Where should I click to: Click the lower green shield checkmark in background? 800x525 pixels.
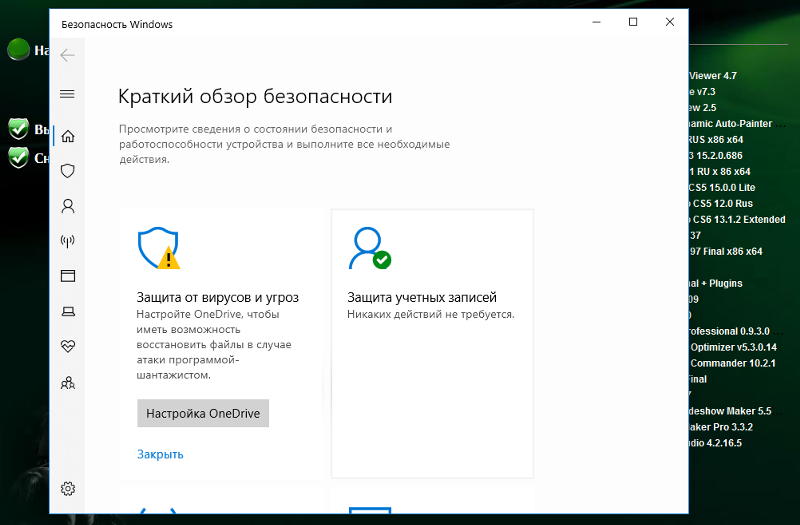[19, 158]
